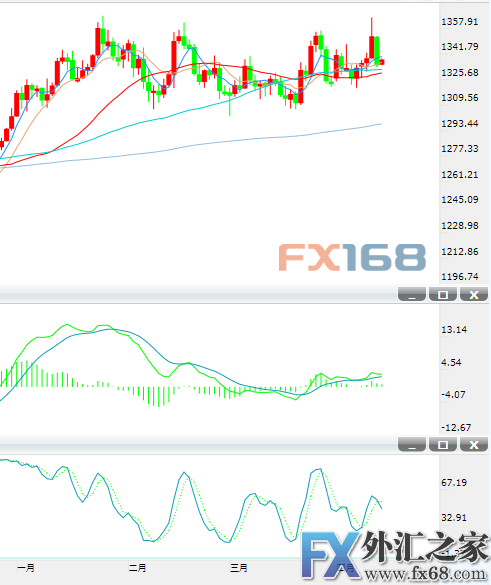Click the 32.91 stochastic axis value
Viewport: 491px width, 585px height.
pyautogui.click(x=454, y=517)
